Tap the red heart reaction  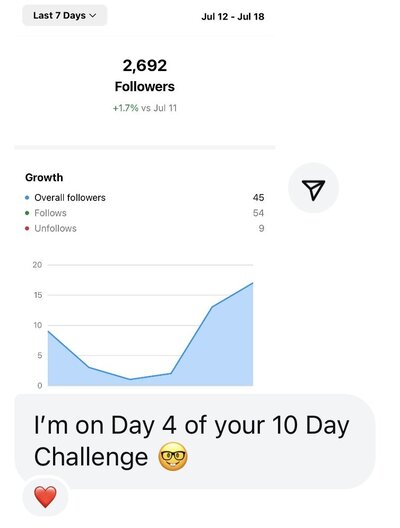45,497
